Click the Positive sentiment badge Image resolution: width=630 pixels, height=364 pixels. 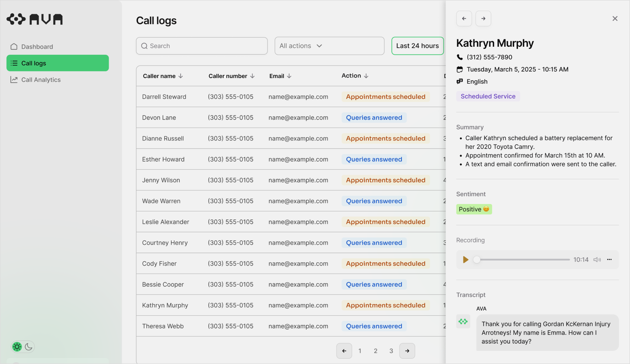pyautogui.click(x=474, y=209)
